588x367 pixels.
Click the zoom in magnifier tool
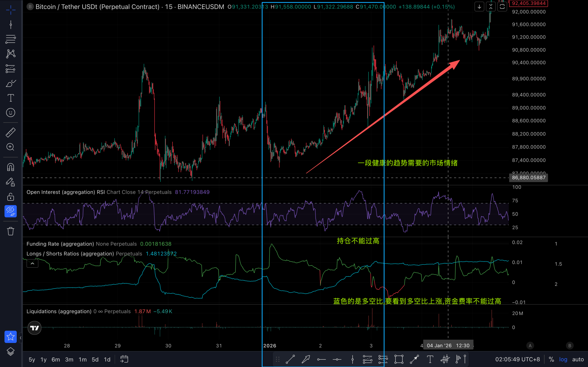point(11,147)
